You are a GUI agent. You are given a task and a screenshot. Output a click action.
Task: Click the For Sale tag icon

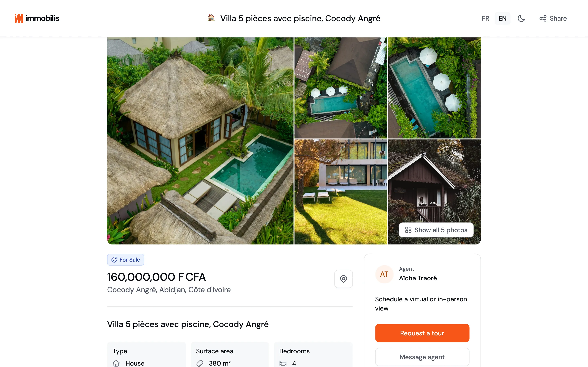114,260
